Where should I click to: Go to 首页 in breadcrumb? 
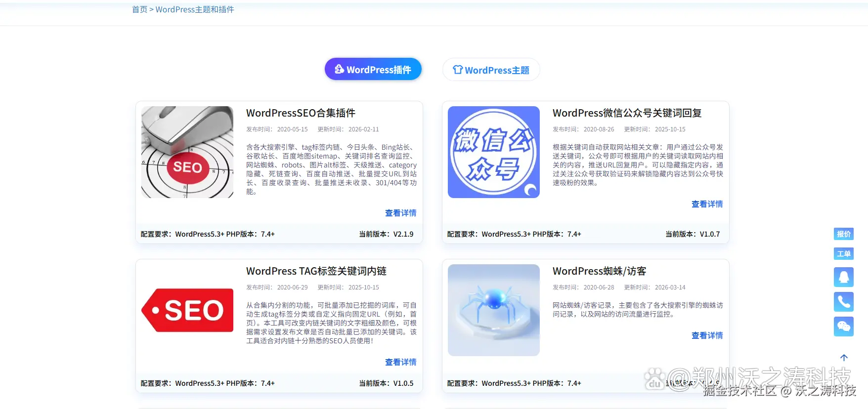[139, 9]
